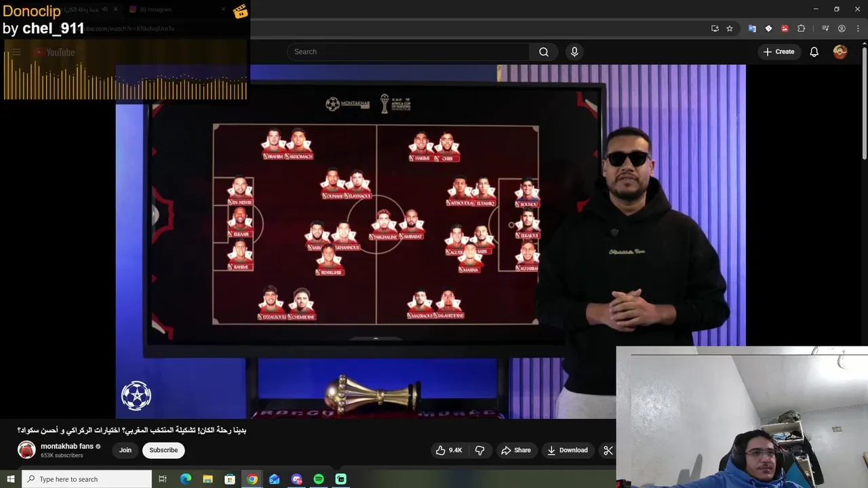Click the YouTube search magnifier button

click(x=544, y=52)
